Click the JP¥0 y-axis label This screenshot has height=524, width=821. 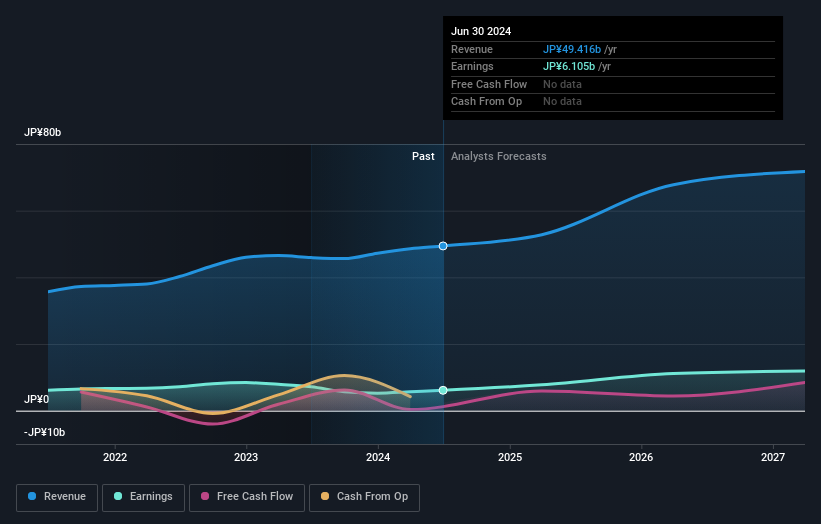(x=36, y=399)
